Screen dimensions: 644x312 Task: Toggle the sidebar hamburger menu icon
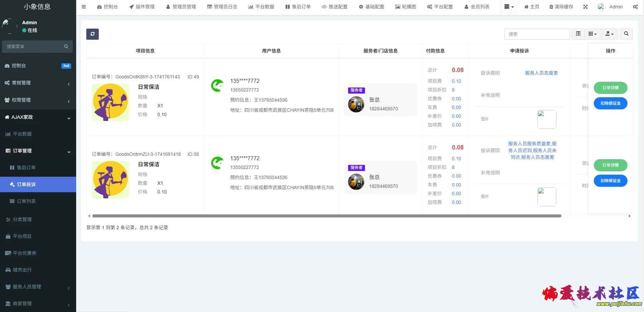coord(84,7)
